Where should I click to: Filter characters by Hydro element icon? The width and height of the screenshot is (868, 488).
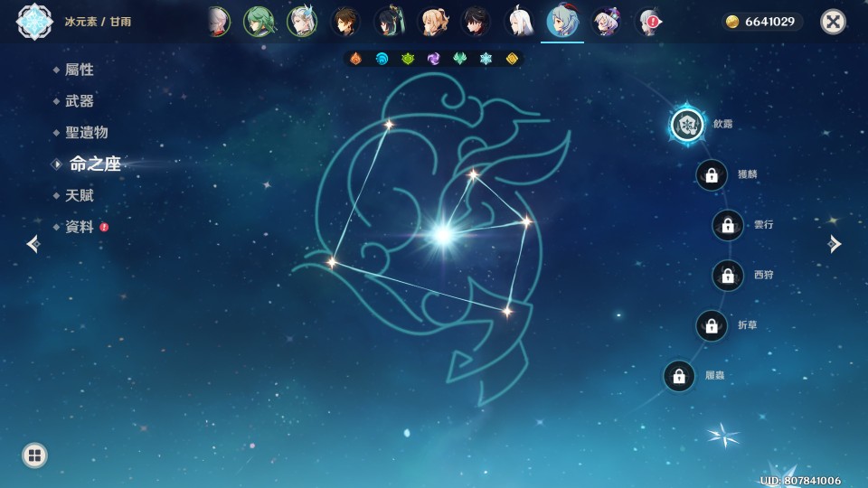click(382, 58)
